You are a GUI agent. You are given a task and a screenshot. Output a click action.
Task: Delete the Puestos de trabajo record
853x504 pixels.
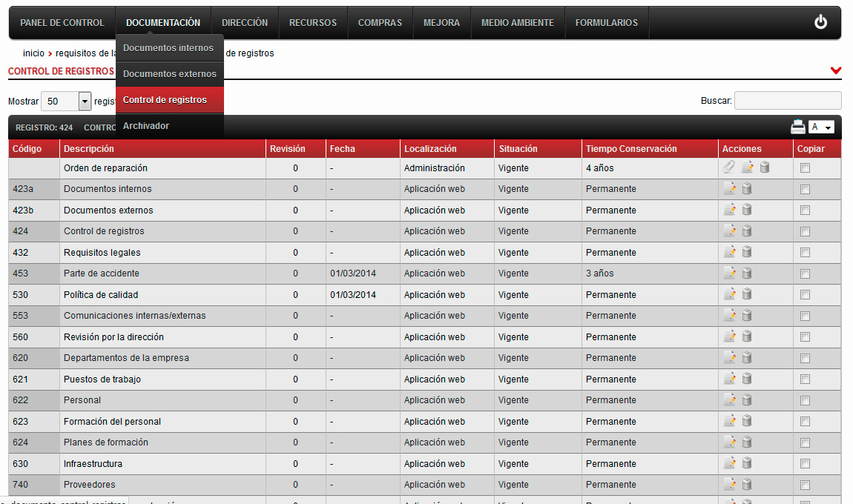click(x=747, y=379)
